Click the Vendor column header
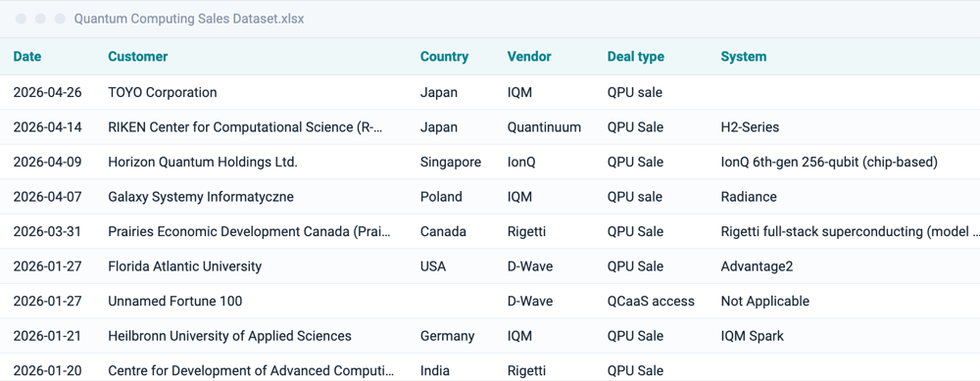Screen dimensions: 980x381 point(529,57)
